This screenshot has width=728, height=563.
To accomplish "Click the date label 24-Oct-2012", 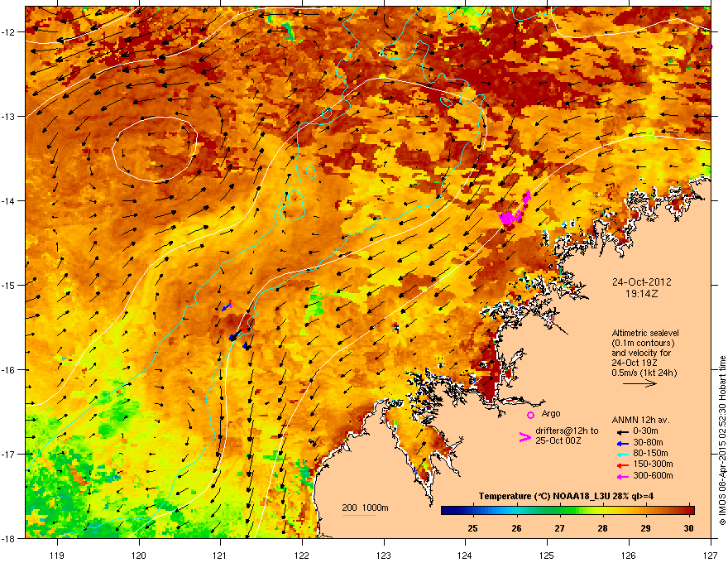I will pos(642,282).
